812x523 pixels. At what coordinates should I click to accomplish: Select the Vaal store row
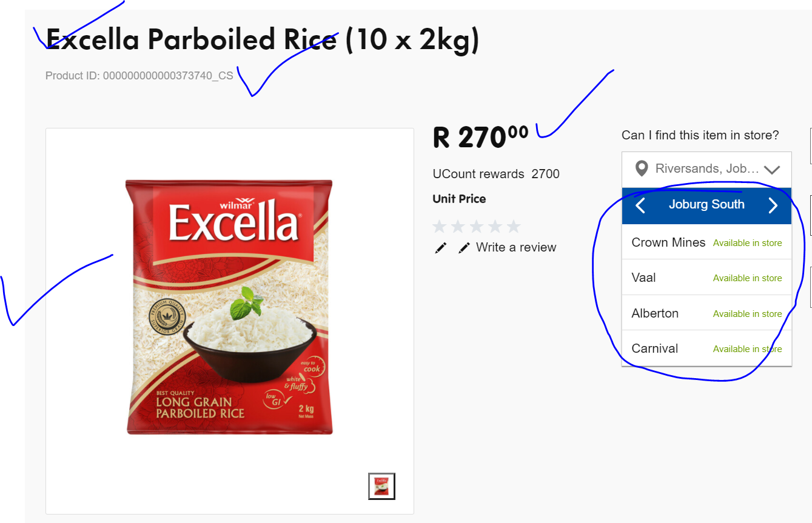tap(706, 278)
